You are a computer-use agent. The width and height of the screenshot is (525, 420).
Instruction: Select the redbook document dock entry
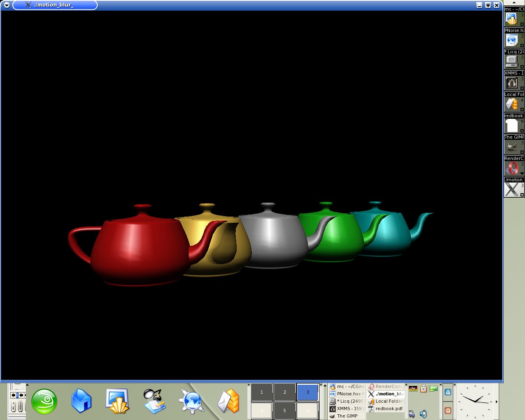pyautogui.click(x=514, y=123)
